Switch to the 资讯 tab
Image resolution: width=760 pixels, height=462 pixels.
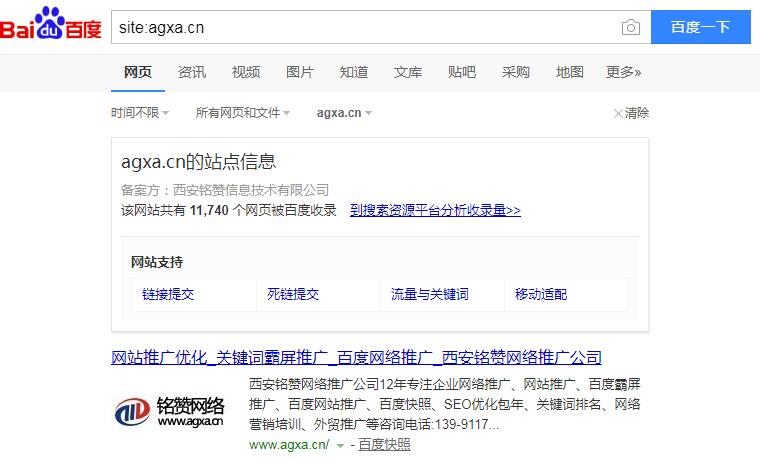(x=192, y=72)
